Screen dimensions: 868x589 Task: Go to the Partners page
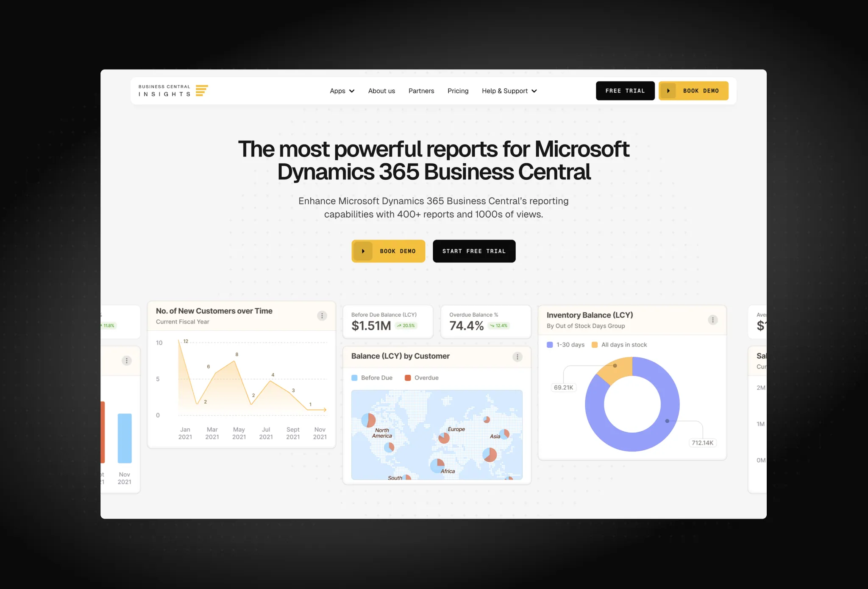(421, 91)
